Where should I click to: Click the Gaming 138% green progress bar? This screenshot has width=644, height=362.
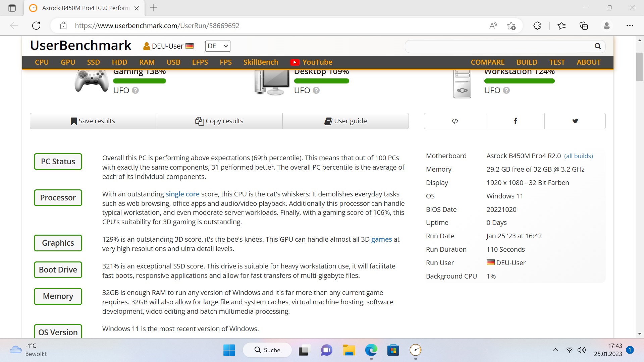140,81
